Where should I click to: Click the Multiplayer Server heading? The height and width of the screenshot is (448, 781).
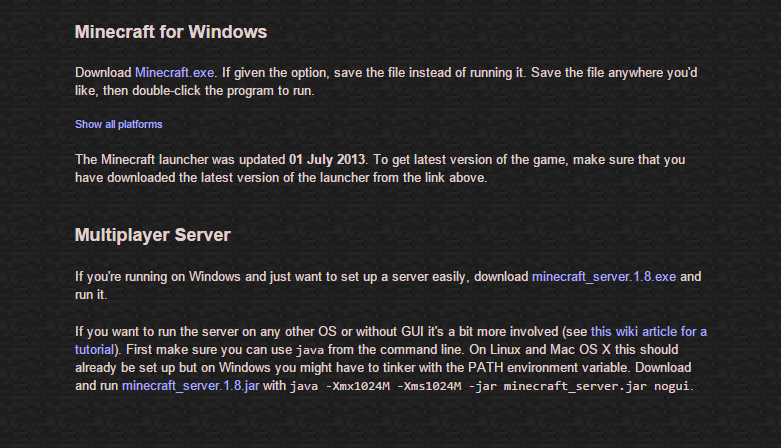coord(152,235)
